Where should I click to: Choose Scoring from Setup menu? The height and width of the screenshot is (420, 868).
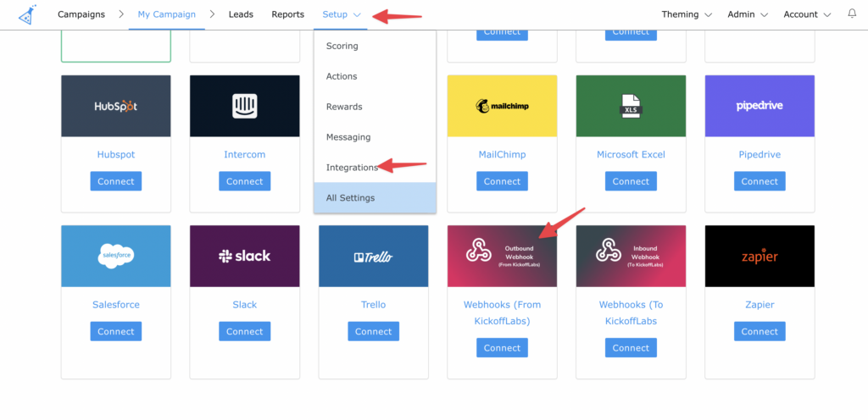pyautogui.click(x=375, y=46)
